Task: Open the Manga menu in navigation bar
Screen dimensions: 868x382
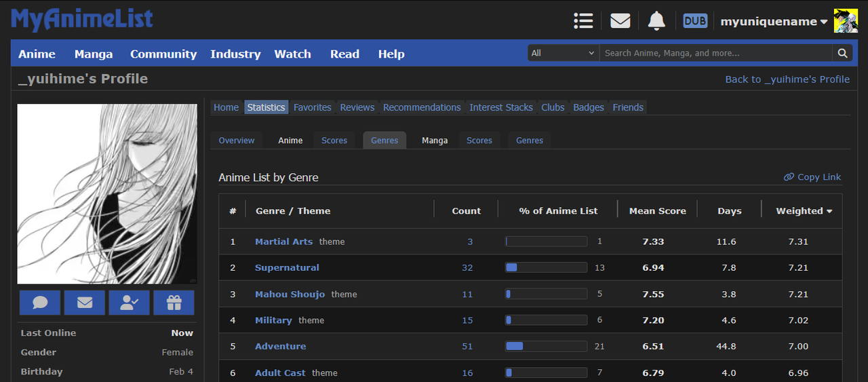Action: [x=94, y=54]
